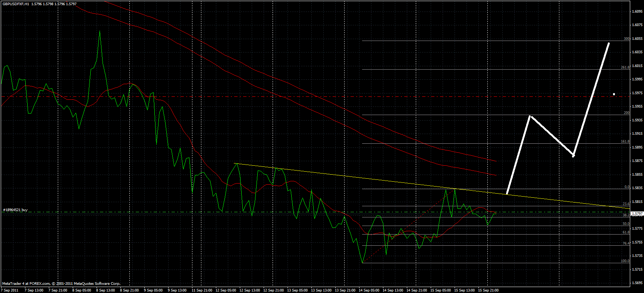644x293 pixels.
Task: Click the GBPUSDFXF,H1 chart title text
Action: [16, 4]
